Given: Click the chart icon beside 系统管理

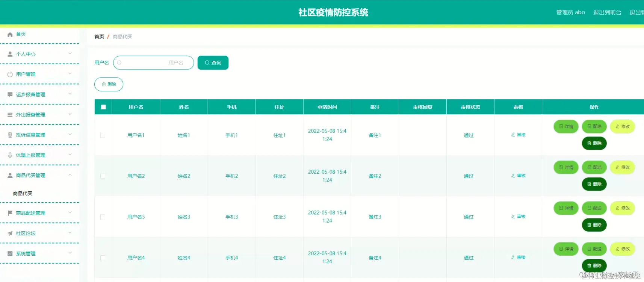Looking at the screenshot, I should click(10, 254).
